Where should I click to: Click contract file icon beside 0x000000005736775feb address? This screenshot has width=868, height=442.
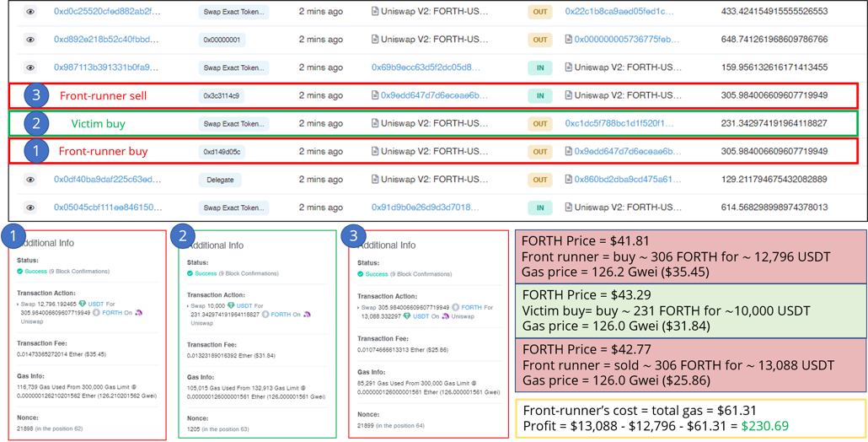click(x=569, y=40)
